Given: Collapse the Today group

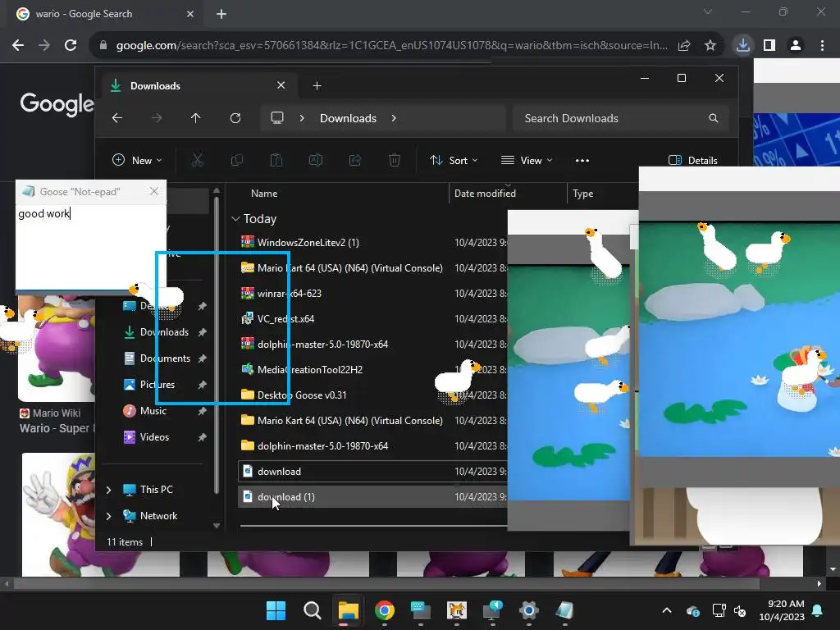Looking at the screenshot, I should [235, 218].
